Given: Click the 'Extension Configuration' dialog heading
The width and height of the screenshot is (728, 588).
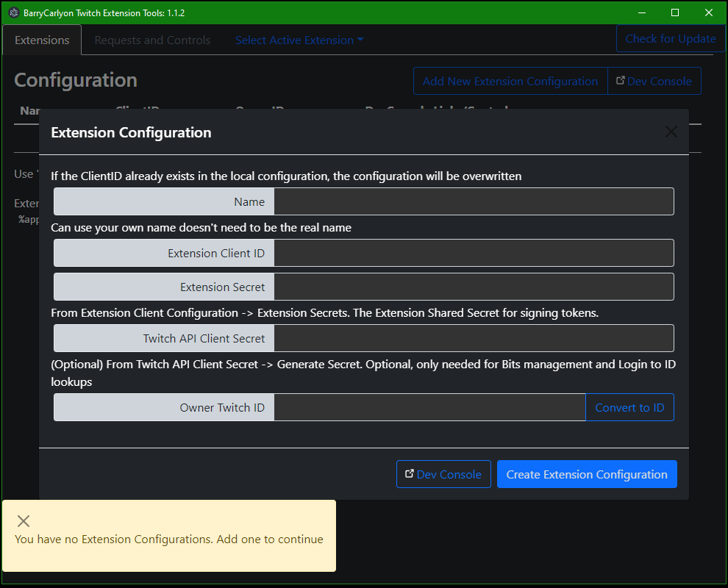Looking at the screenshot, I should click(x=131, y=133).
